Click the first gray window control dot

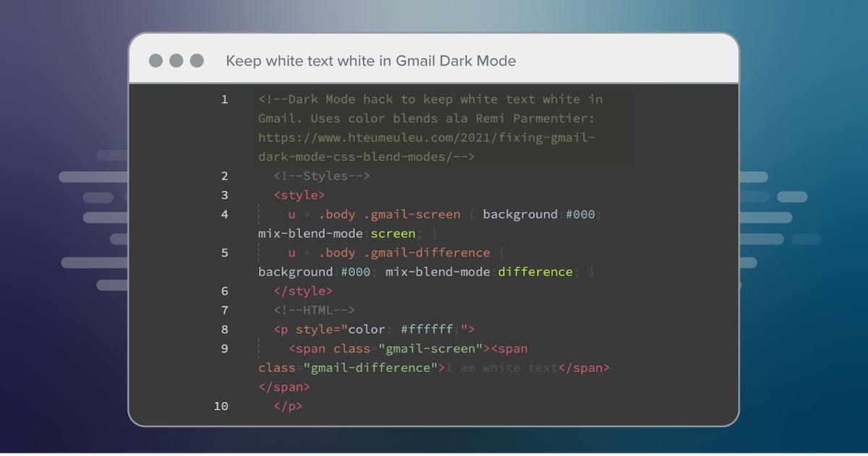[x=156, y=61]
